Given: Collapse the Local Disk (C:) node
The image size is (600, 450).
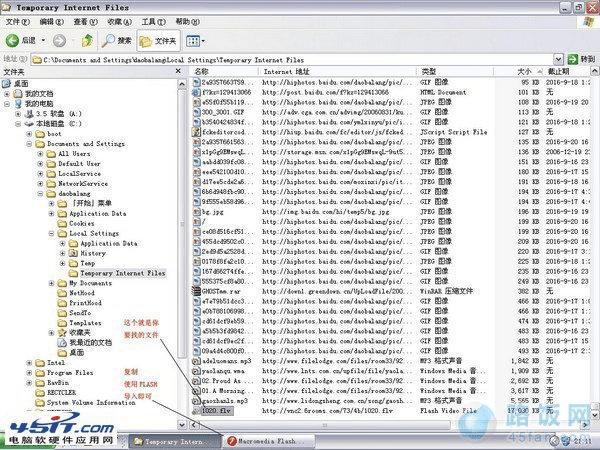Looking at the screenshot, I should click(x=18, y=124).
